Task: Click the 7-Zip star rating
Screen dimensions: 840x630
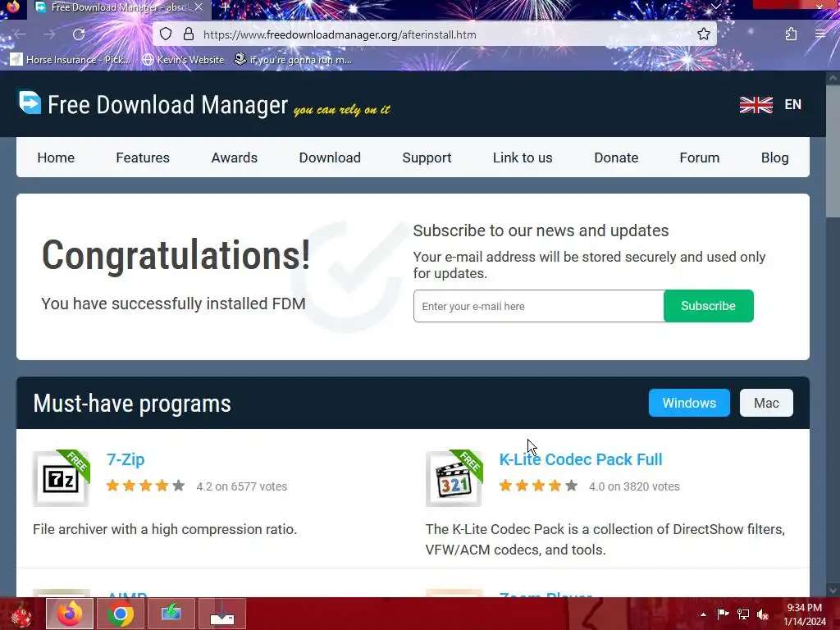Action: tap(145, 486)
